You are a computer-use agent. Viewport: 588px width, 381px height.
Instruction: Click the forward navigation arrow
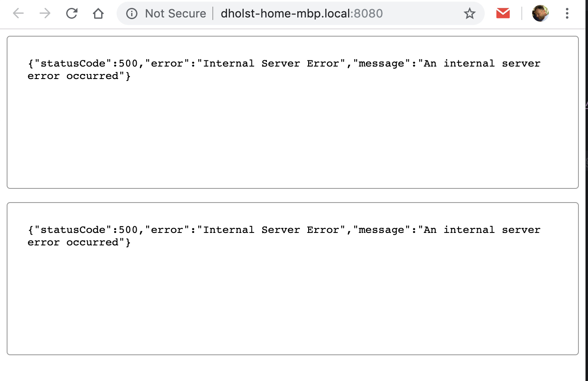[45, 13]
